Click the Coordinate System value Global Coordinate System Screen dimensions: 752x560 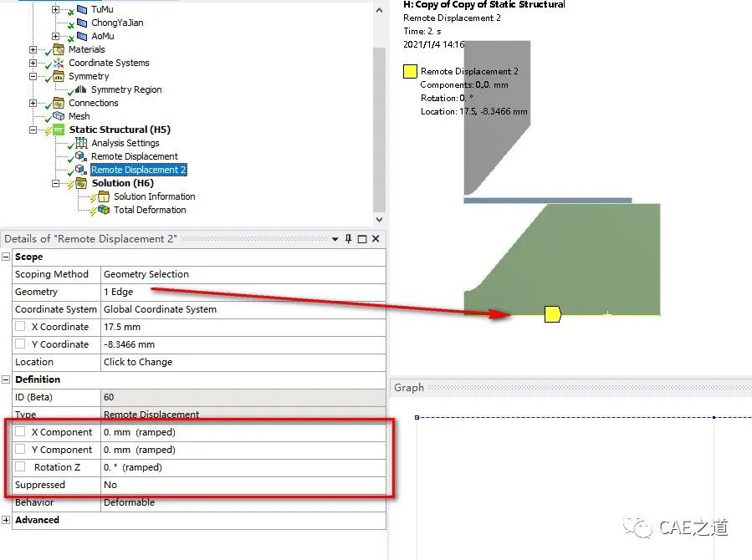[243, 309]
